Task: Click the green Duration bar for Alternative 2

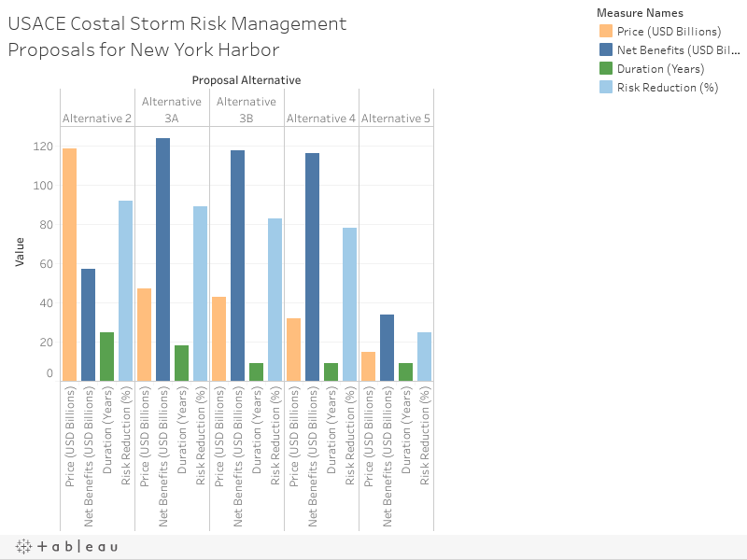Action: 107,357
